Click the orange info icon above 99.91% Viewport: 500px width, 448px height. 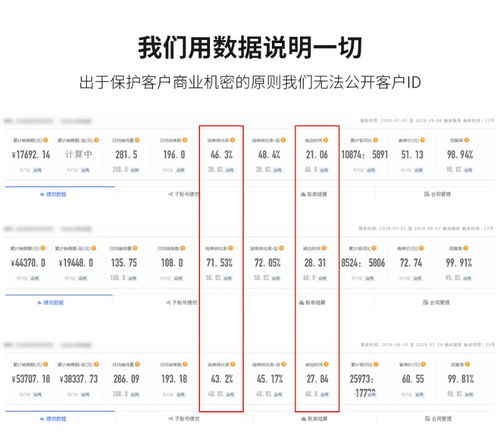tap(466, 248)
